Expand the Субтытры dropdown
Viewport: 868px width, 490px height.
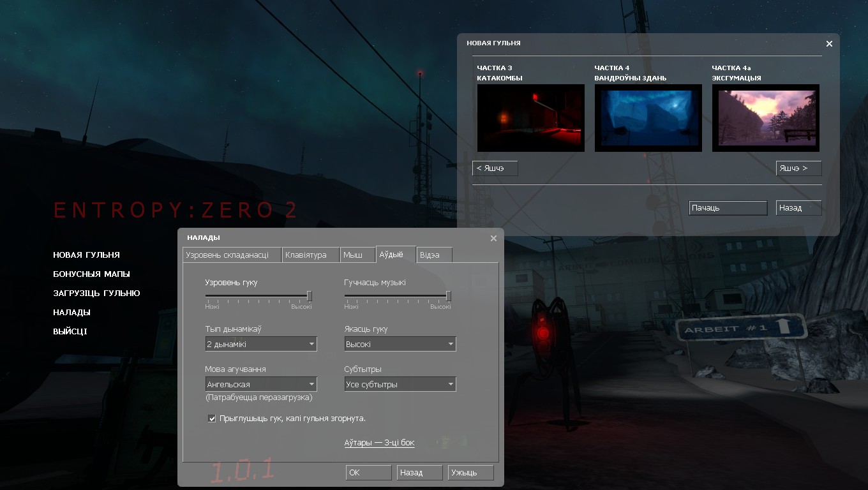[x=400, y=385]
